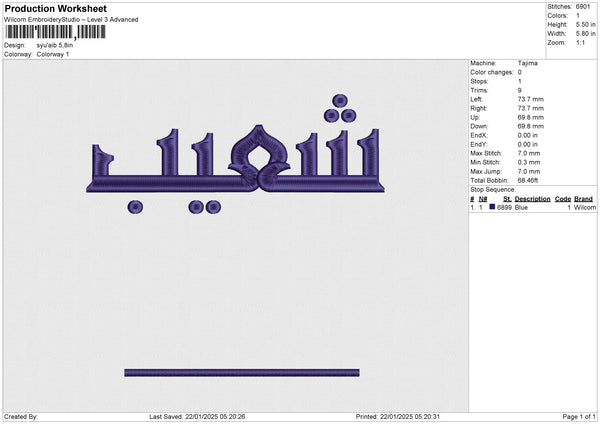
Task: Select the Zoom value 1:1
Action: point(580,42)
